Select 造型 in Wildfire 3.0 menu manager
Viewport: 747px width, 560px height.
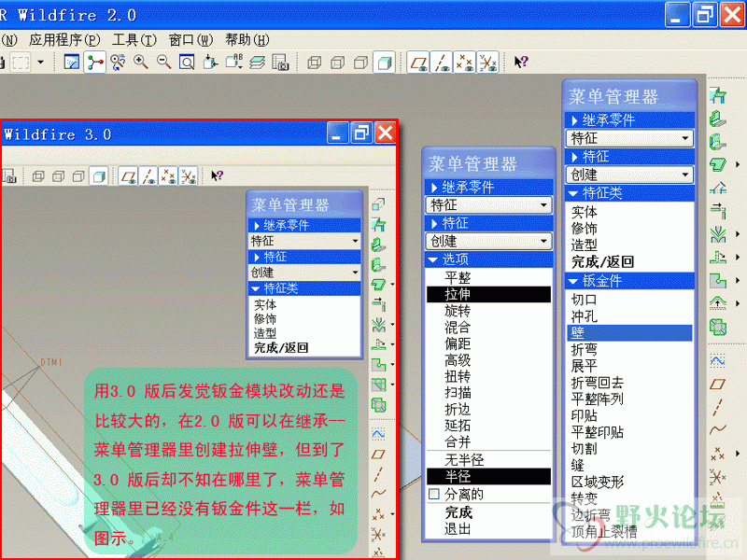coord(265,333)
